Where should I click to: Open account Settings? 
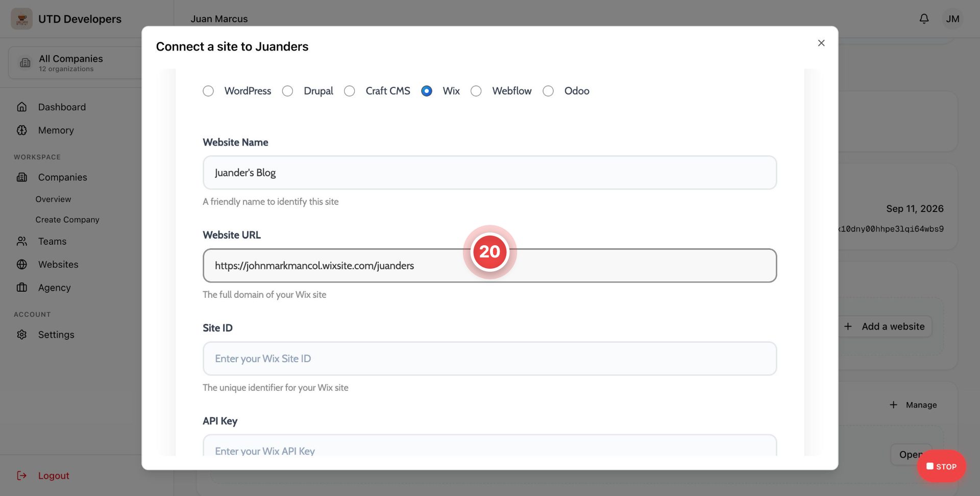(x=56, y=335)
